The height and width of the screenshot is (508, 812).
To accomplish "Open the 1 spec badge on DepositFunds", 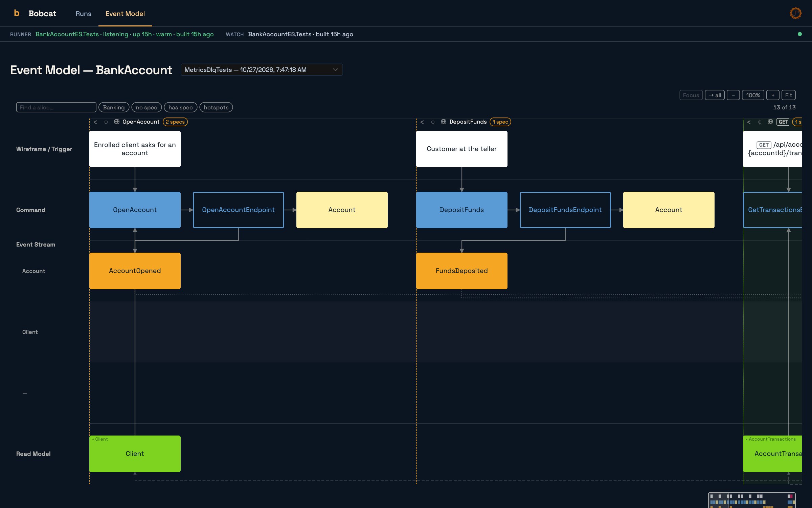I will click(500, 122).
